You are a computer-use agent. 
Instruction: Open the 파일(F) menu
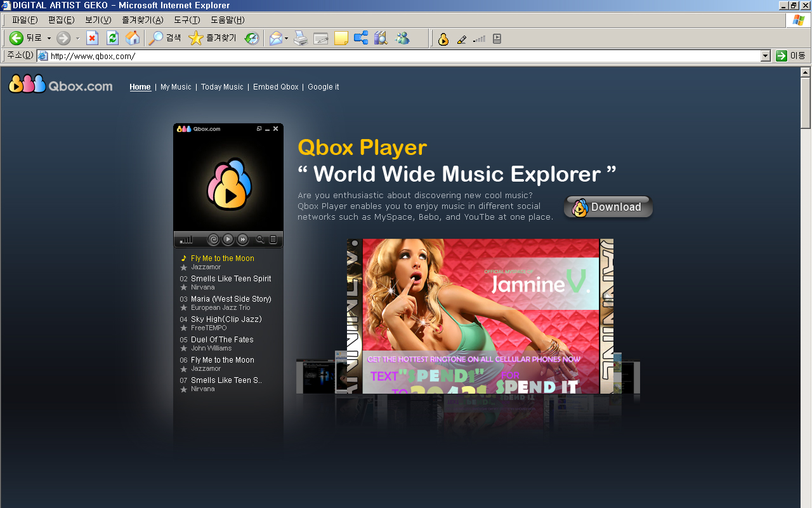25,20
